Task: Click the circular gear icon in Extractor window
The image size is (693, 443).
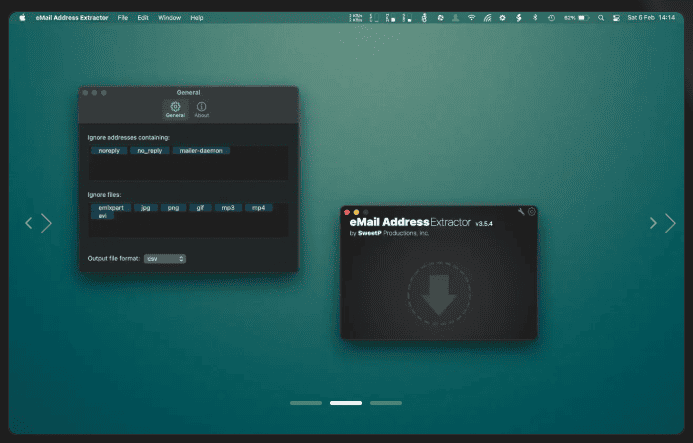Action: click(532, 212)
